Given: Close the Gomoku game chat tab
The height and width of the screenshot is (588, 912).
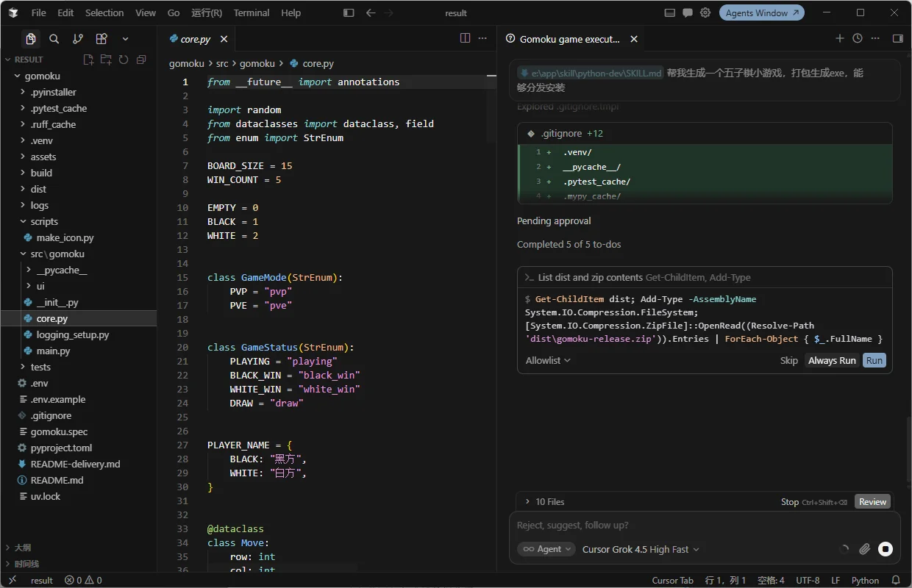Looking at the screenshot, I should point(634,39).
